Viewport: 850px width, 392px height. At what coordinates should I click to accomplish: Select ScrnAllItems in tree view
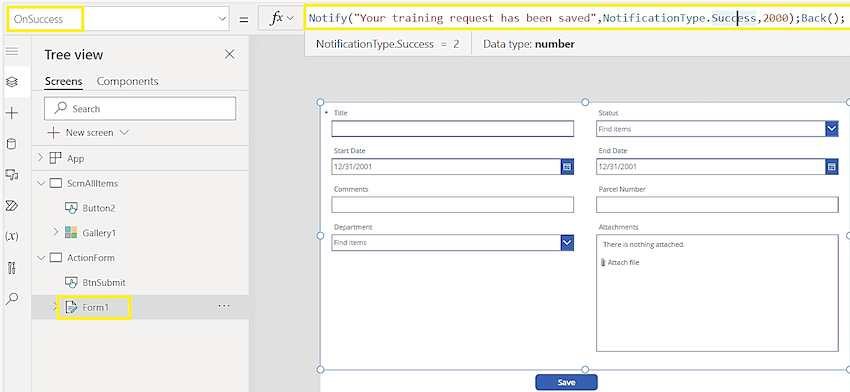point(92,183)
